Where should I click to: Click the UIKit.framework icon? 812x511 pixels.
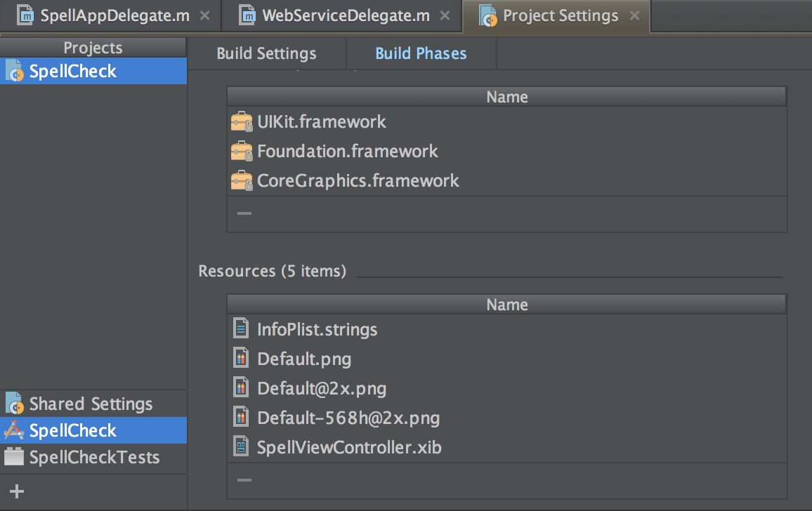pos(242,121)
